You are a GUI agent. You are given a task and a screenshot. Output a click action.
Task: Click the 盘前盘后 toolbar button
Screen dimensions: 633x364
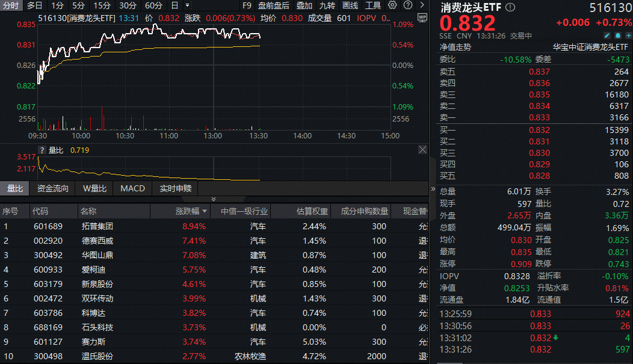tap(275, 5)
